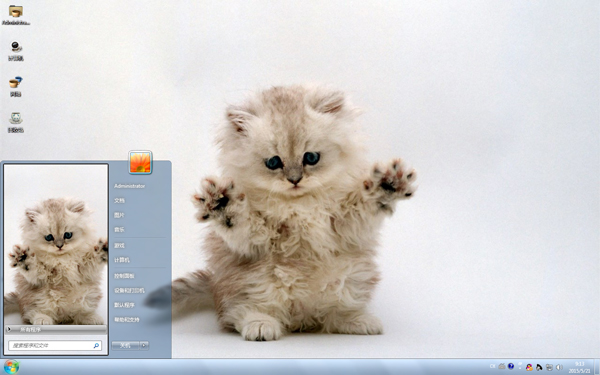Viewport: 600px width, 375px height.
Task: Open the 回收站 white teacup desktop icon
Action: pyautogui.click(x=16, y=122)
